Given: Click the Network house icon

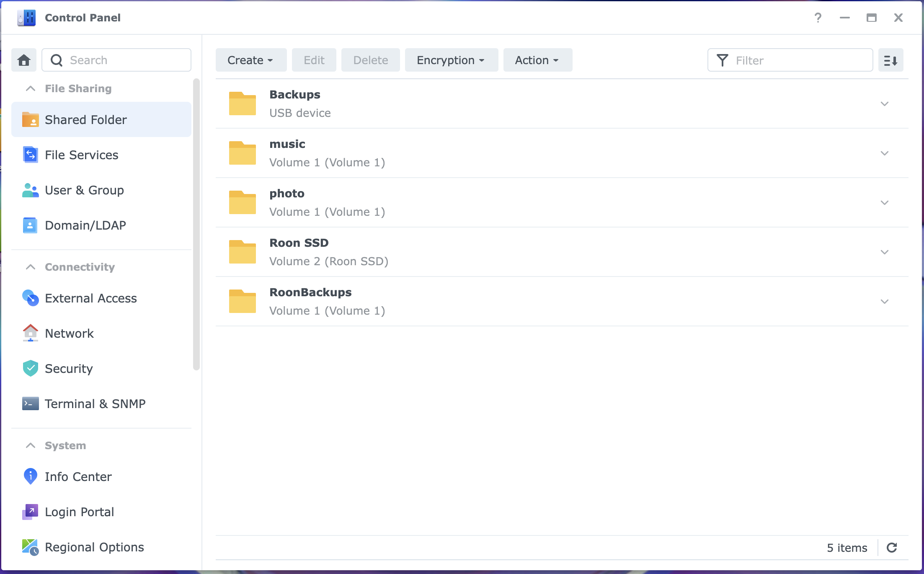Looking at the screenshot, I should [30, 333].
